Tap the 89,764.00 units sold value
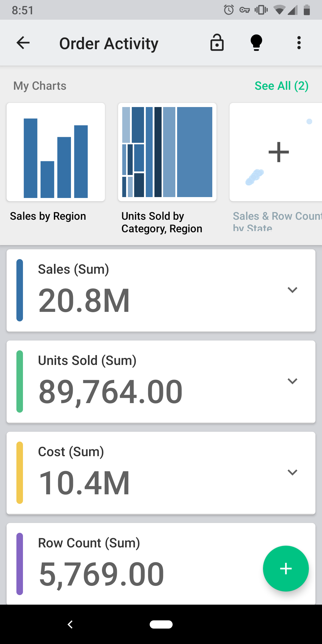 coord(110,391)
